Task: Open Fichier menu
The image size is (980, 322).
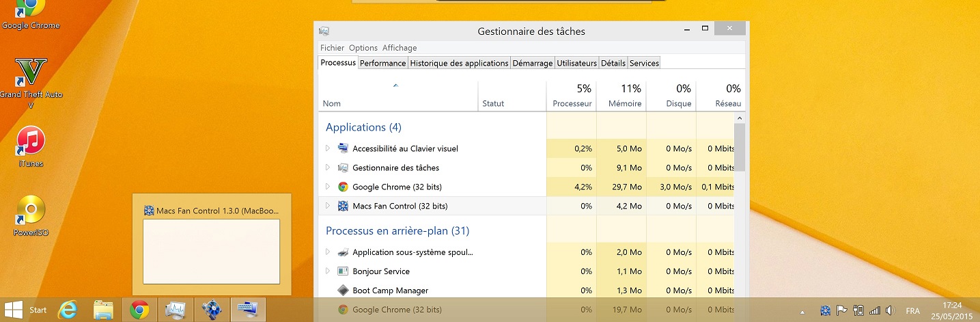Action: click(333, 48)
